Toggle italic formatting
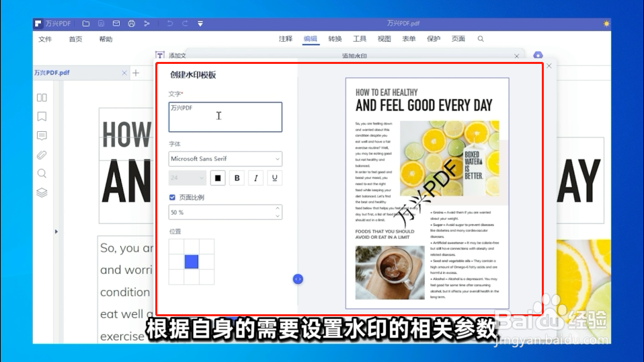Viewport: 644px width, 362px height. pos(256,178)
